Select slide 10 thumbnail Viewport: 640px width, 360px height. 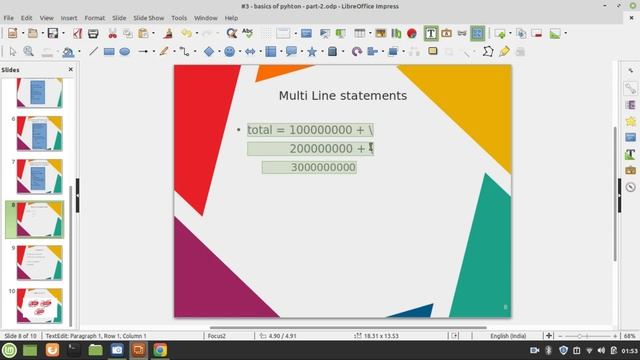coord(40,306)
